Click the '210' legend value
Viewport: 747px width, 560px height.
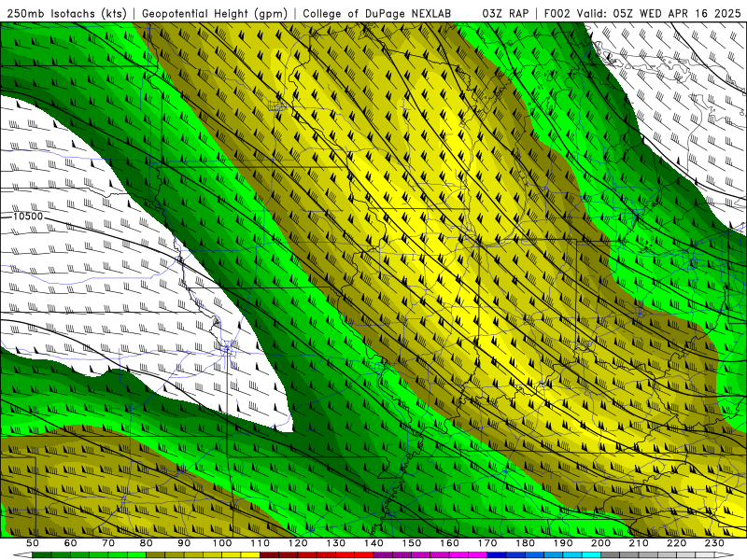pos(639,543)
